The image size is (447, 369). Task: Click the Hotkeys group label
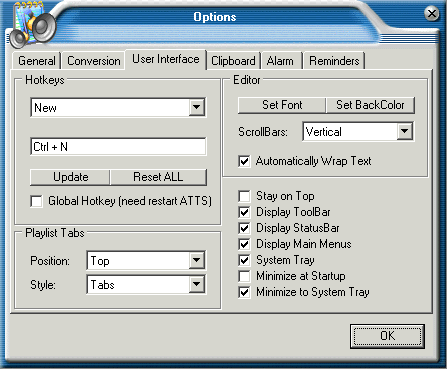coord(45,80)
